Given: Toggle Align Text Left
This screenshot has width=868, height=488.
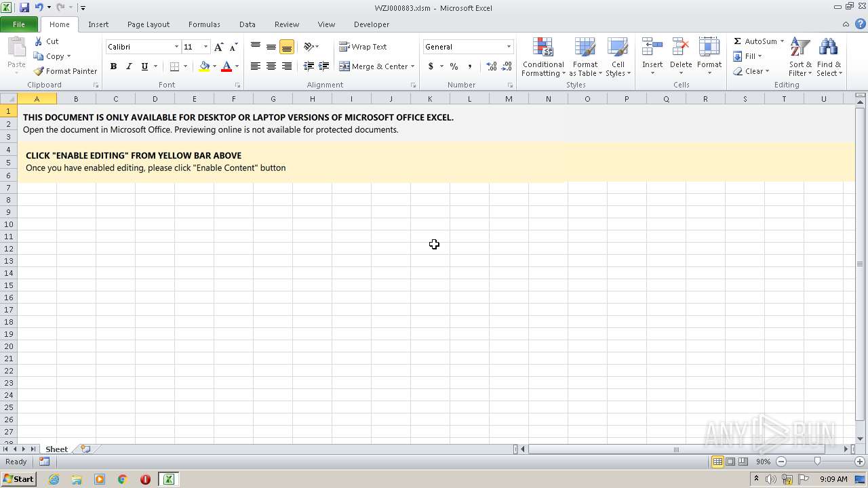Looking at the screenshot, I should click(x=256, y=66).
